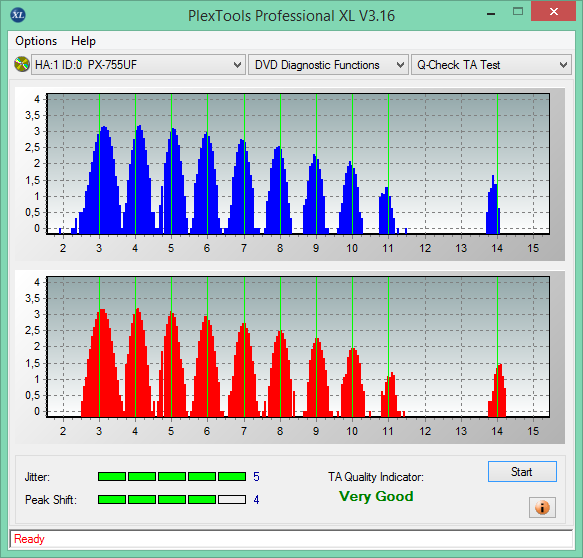
Task: Click the PlexTools XL logo icon
Action: [18, 15]
